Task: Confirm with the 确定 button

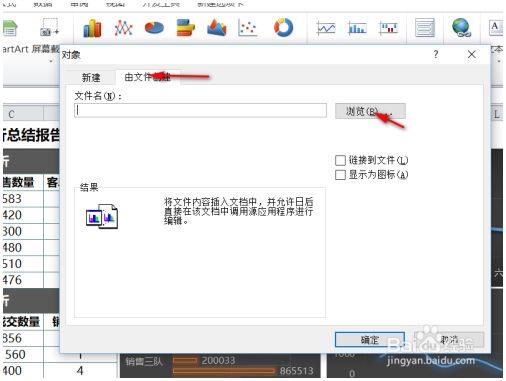Action: point(370,340)
